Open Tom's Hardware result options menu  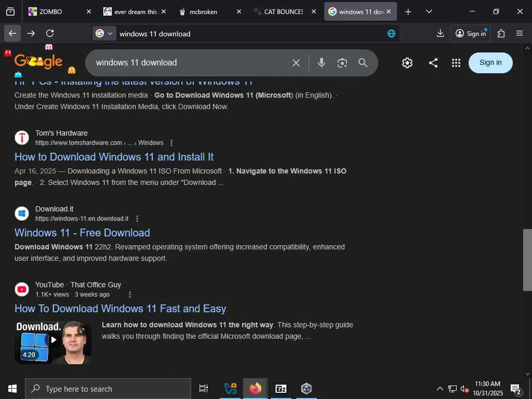pyautogui.click(x=171, y=143)
